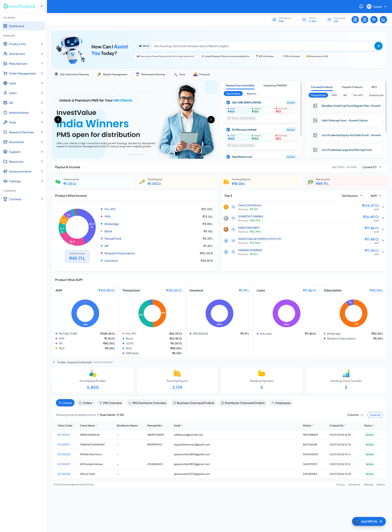Click the Hdfc Flexicap fund image icon
392x532 pixels.
[x=315, y=120]
